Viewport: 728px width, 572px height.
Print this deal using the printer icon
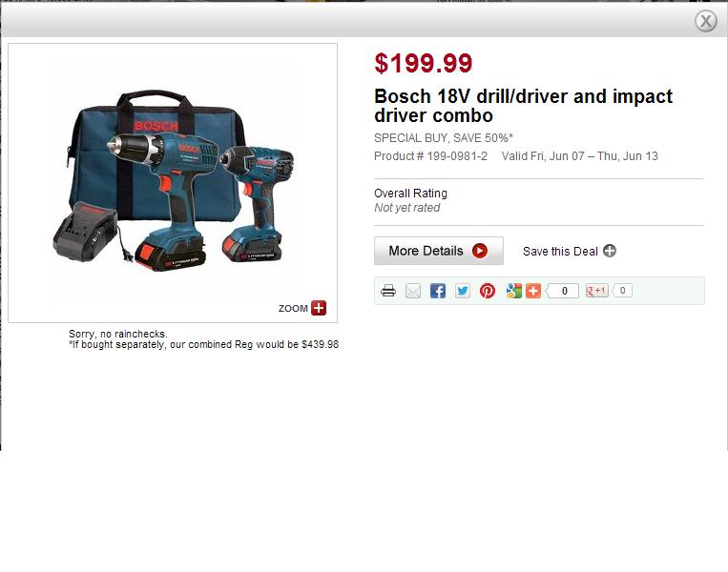click(388, 291)
